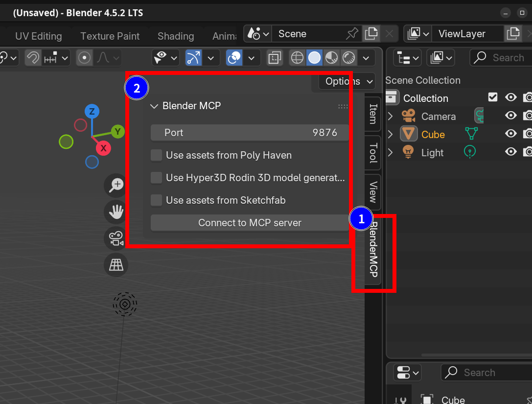Image resolution: width=532 pixels, height=404 pixels.
Task: Click the red X axis gizmo ball
Action: [103, 147]
